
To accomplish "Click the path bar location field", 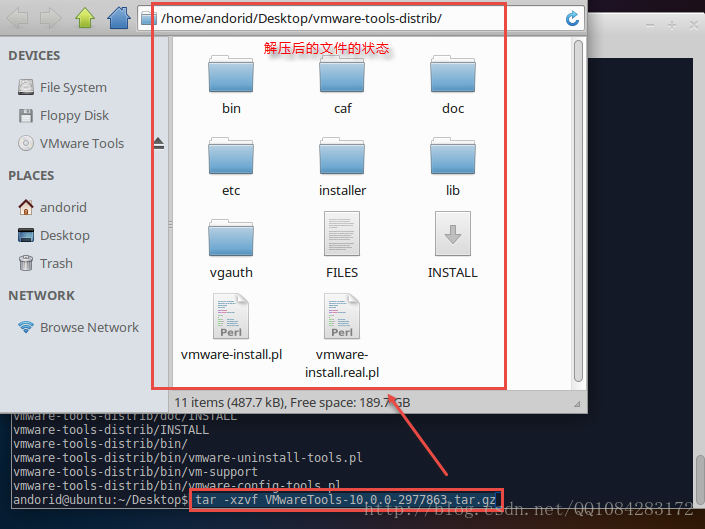I will [x=361, y=18].
